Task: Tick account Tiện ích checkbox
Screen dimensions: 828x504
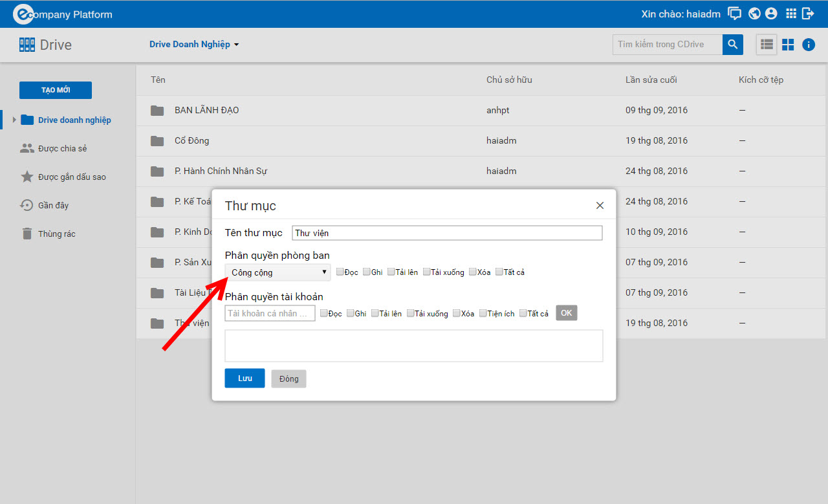Action: [483, 313]
